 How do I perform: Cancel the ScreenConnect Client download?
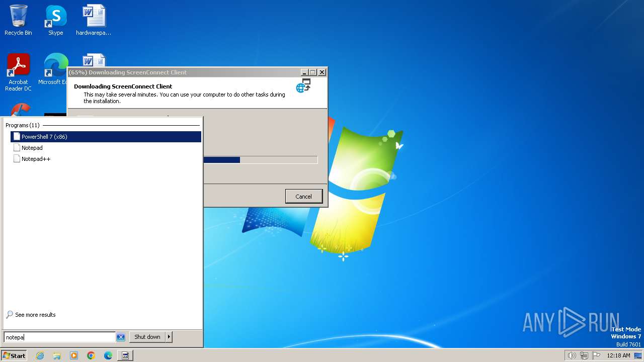click(x=303, y=197)
